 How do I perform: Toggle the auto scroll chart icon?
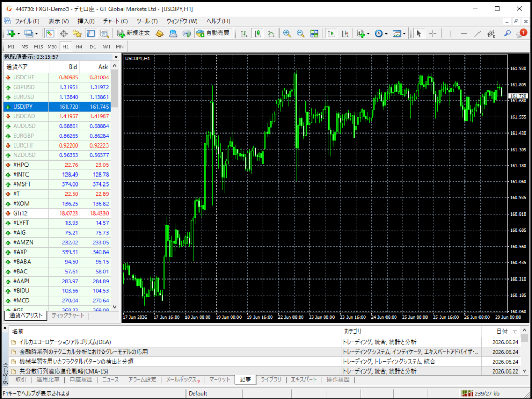(x=331, y=33)
